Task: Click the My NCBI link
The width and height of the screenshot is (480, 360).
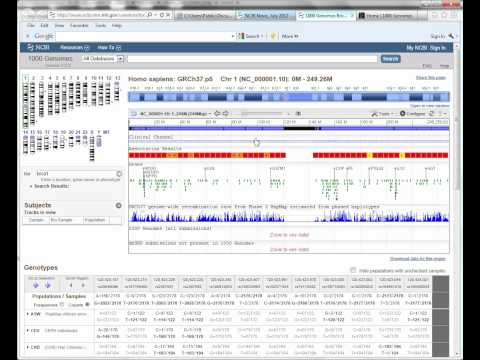Action: pyautogui.click(x=416, y=48)
